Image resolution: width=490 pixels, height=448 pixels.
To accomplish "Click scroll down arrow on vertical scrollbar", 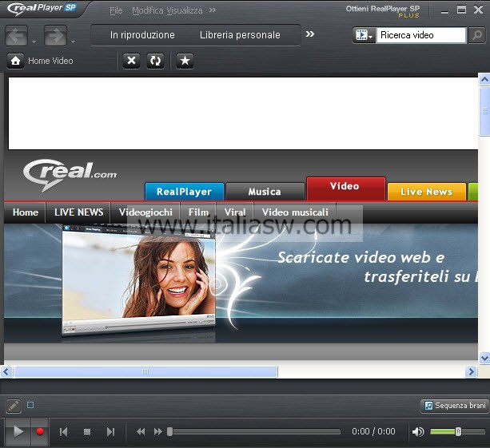I will tap(484, 358).
